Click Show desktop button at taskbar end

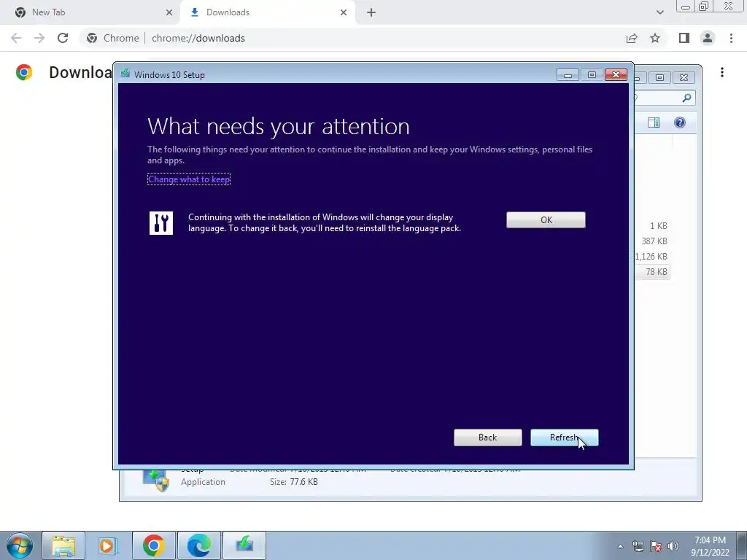742,545
